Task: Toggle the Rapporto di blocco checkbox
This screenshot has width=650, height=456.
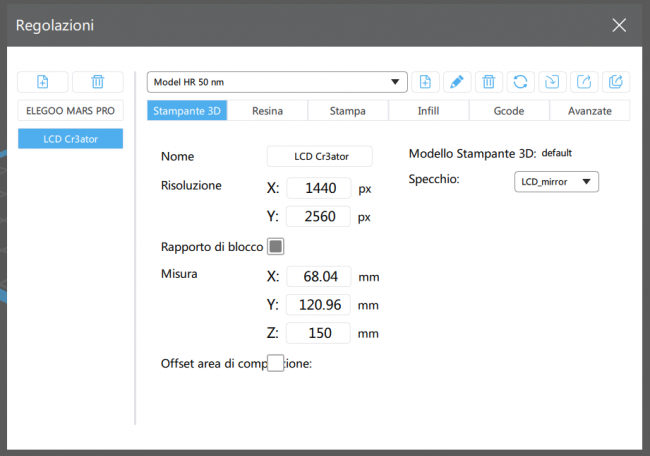Action: point(276,246)
